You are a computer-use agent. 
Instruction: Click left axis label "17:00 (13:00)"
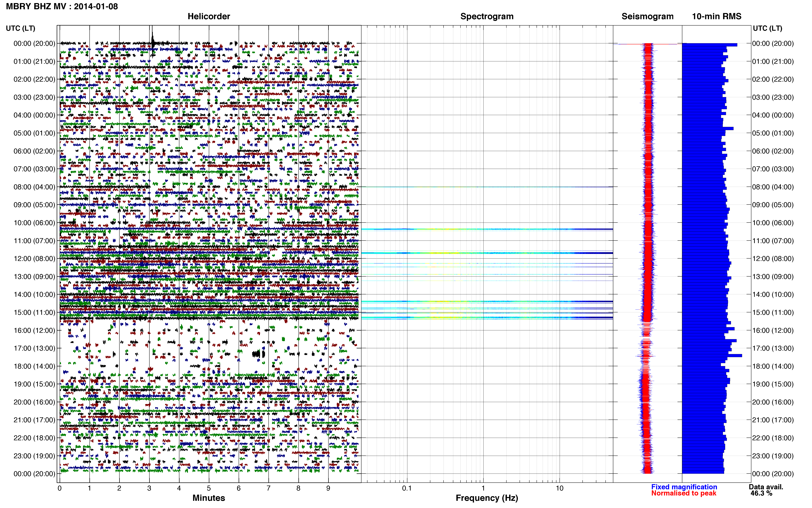click(34, 348)
